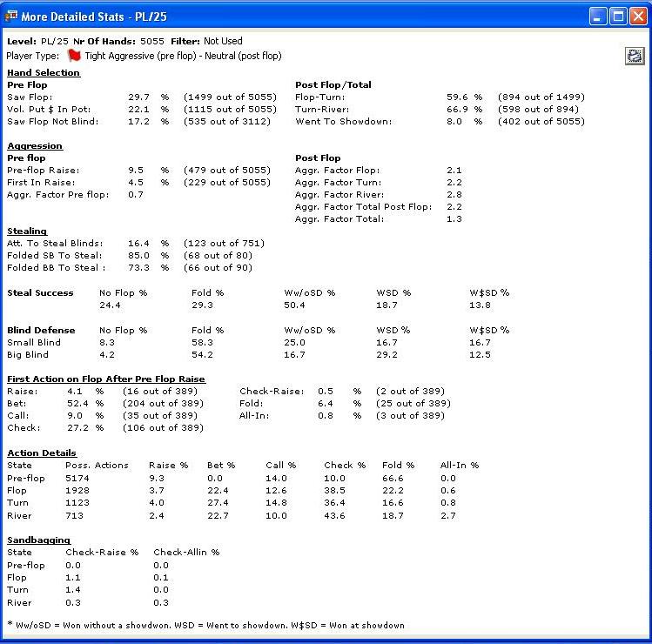Click Aggr. Factor River value 2.8
Screen dimensions: 652x644
click(454, 195)
